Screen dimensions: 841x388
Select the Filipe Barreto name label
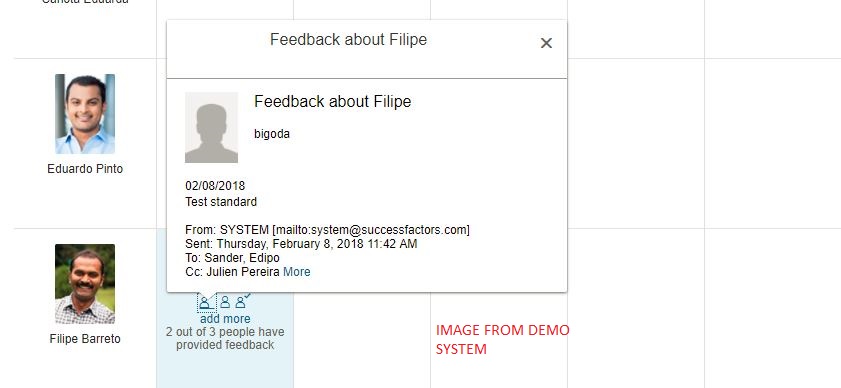(85, 339)
